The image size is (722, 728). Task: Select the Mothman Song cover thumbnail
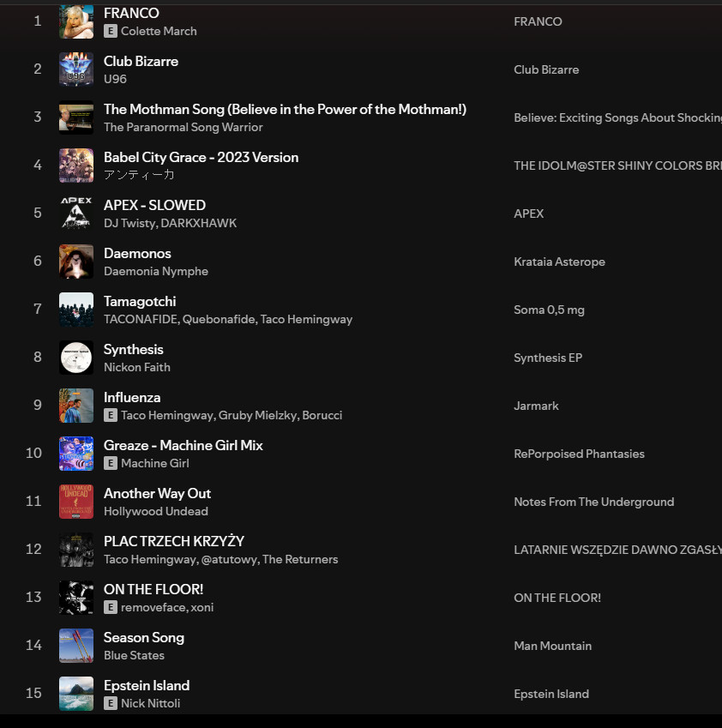tap(76, 117)
